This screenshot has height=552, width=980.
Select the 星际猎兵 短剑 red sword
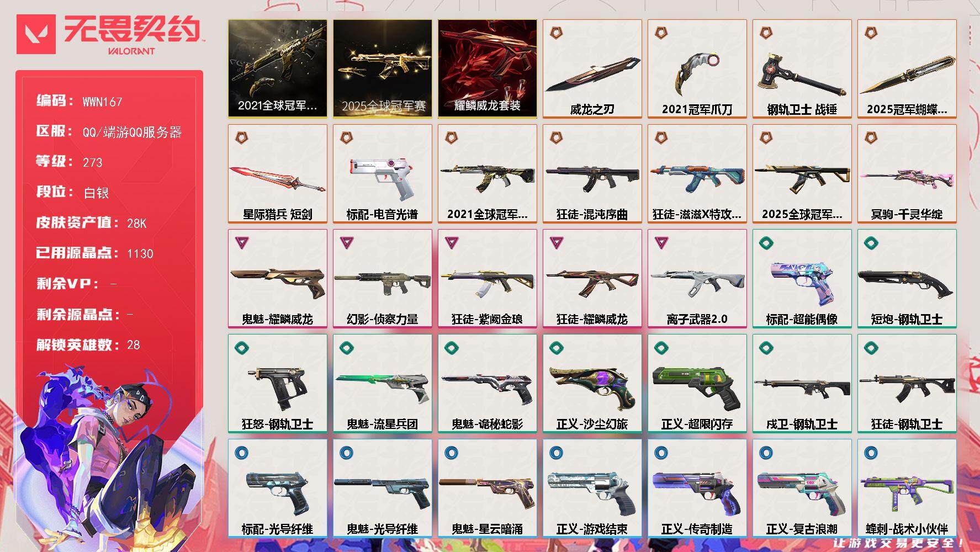277,174
